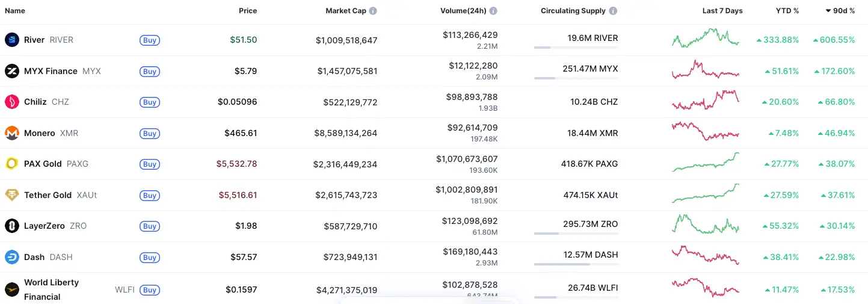Click the MYX Finance logo icon
The image size is (868, 304).
tap(12, 71)
